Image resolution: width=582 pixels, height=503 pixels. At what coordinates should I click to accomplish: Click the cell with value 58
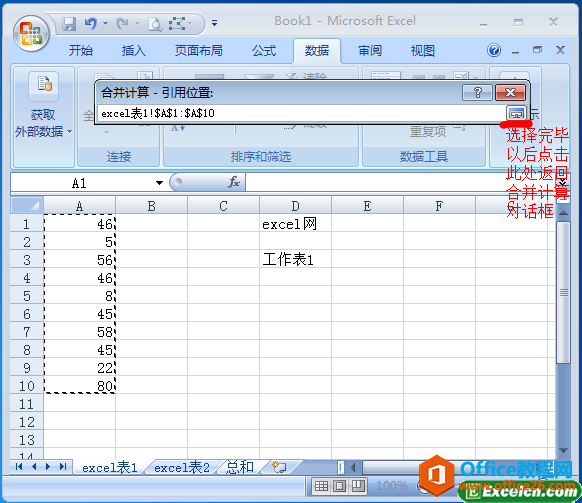click(79, 331)
